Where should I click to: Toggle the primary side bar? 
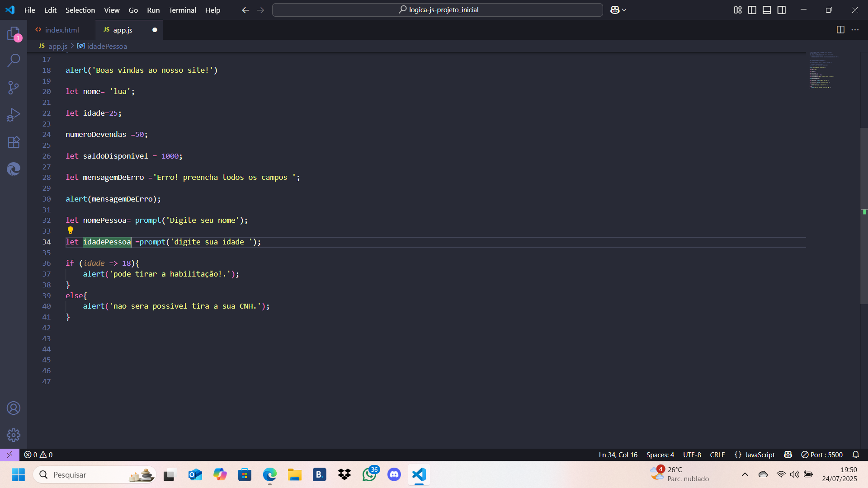pyautogui.click(x=752, y=10)
